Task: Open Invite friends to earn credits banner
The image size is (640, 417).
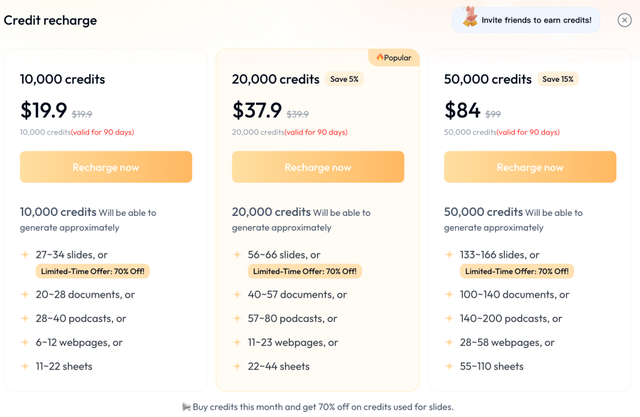Action: (536, 20)
